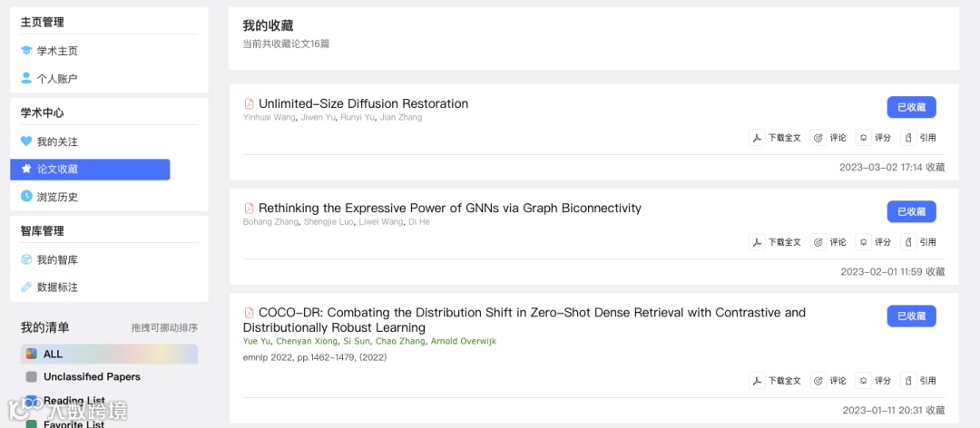Click the PDF icon beside COCO-DR paper title
Screen dimensions: 980x428
click(x=249, y=313)
